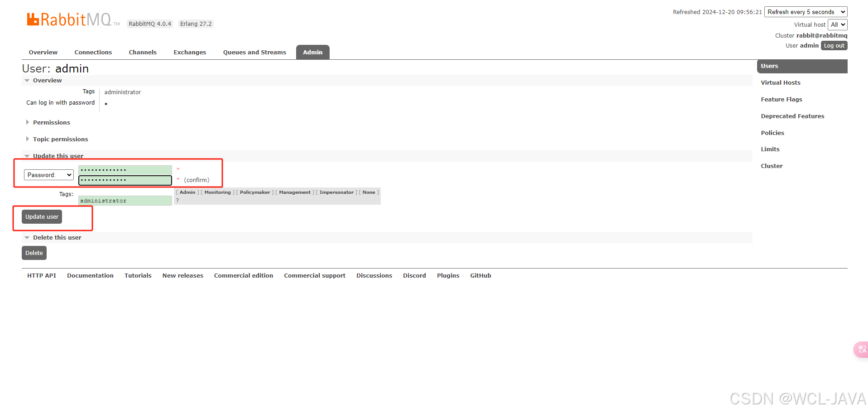Click the Delete button

coord(34,253)
